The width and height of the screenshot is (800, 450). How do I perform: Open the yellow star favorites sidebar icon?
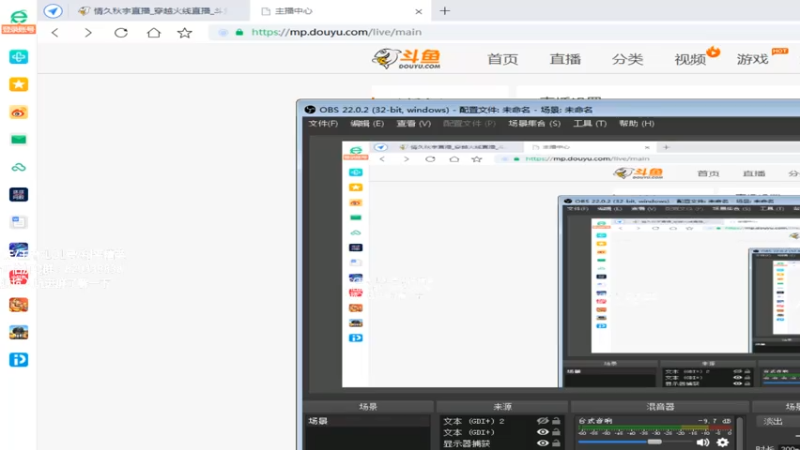click(x=18, y=84)
